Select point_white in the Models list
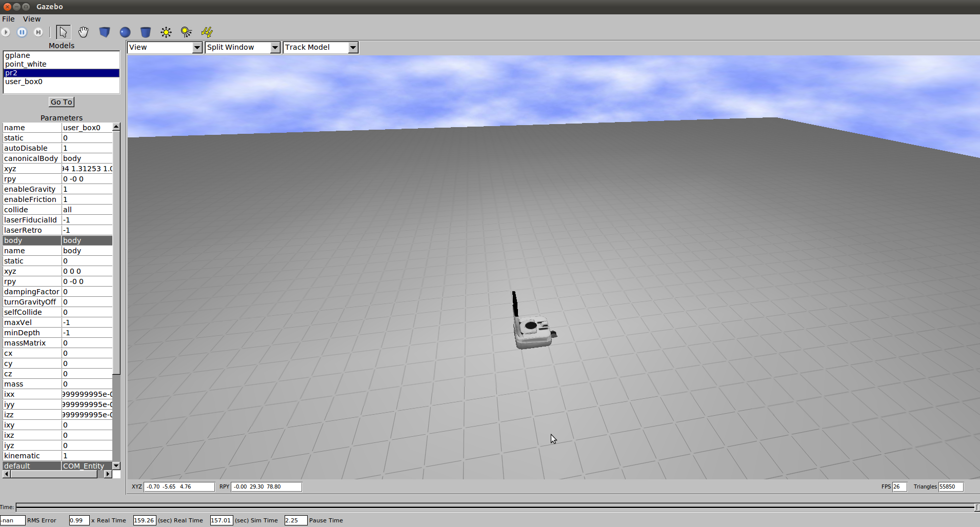Viewport: 980px width, 527px height. [x=62, y=64]
